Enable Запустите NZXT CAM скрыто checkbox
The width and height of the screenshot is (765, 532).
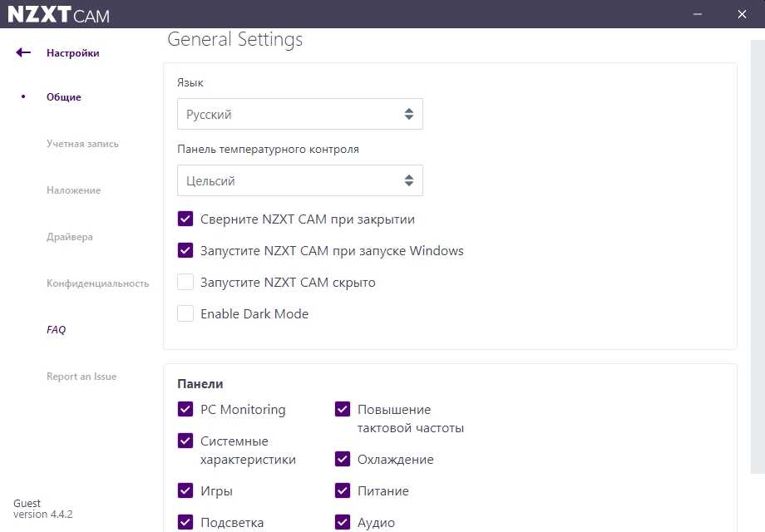(185, 283)
